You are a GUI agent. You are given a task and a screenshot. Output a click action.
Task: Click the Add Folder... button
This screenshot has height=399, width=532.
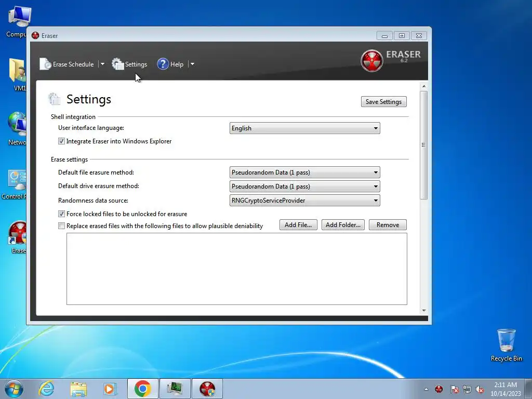[343, 225]
